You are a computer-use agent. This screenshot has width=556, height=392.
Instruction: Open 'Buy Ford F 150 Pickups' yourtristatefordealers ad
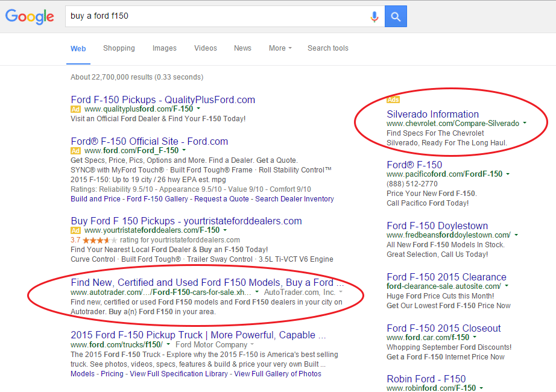coord(186,221)
